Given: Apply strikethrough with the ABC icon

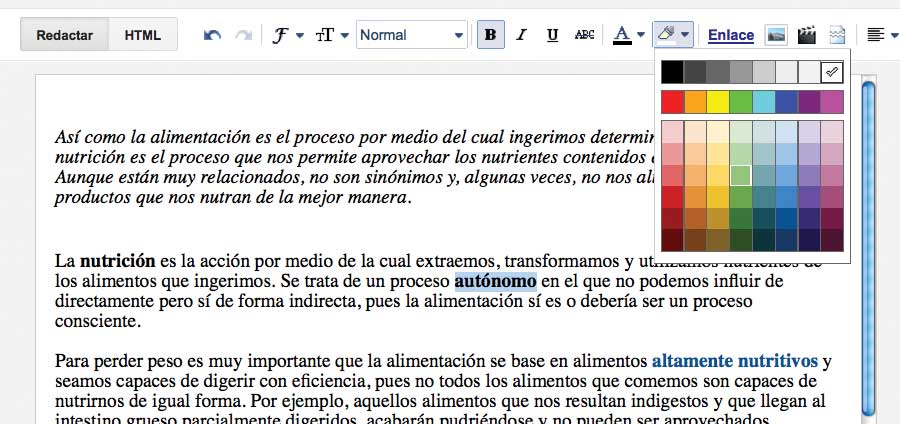Looking at the screenshot, I should [585, 35].
